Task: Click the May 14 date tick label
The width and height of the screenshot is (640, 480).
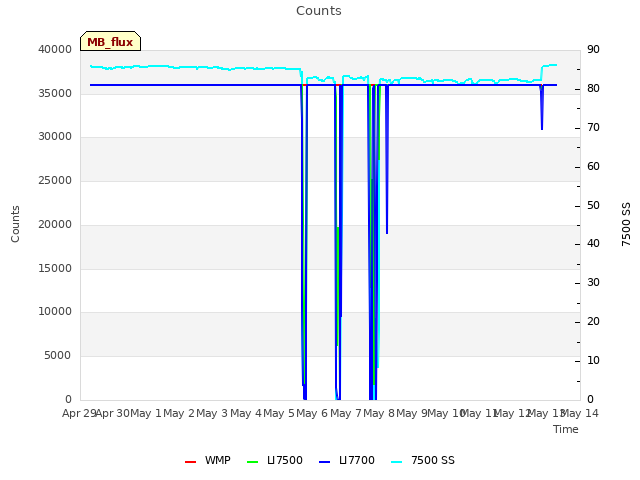Action: 580,413
